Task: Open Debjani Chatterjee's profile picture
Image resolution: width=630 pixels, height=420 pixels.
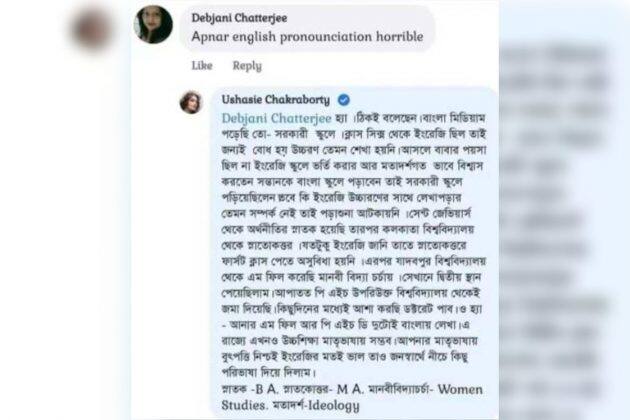Action: click(153, 24)
